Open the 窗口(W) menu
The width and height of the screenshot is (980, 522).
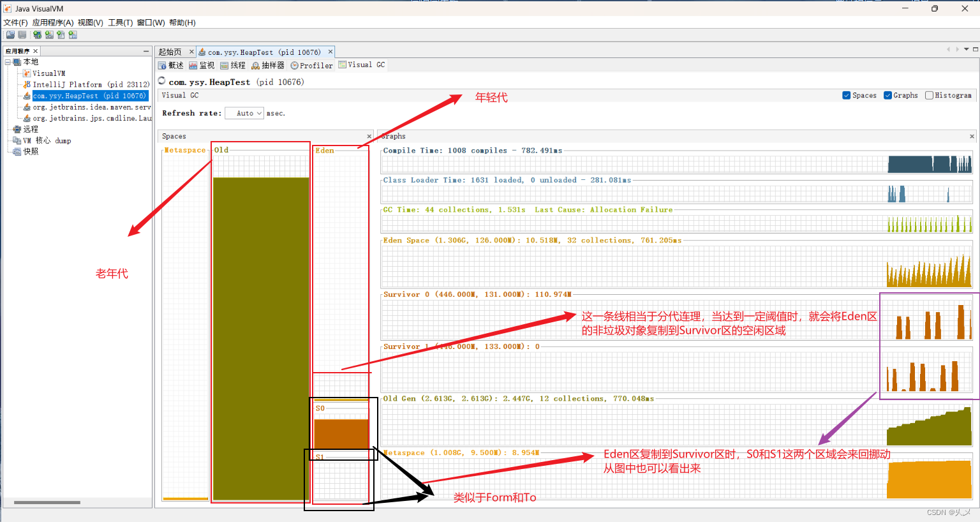coord(151,22)
